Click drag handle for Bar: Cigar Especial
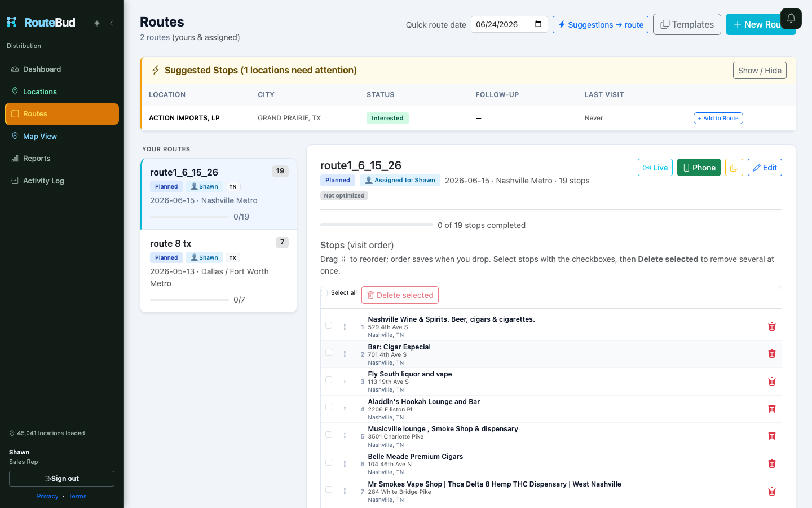This screenshot has height=508, width=812. tap(345, 354)
